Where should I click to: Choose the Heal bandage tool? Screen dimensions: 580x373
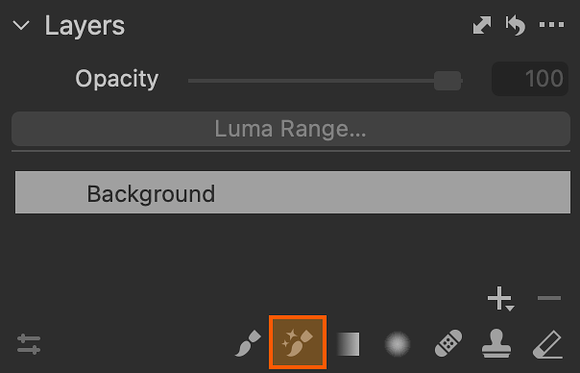click(448, 344)
